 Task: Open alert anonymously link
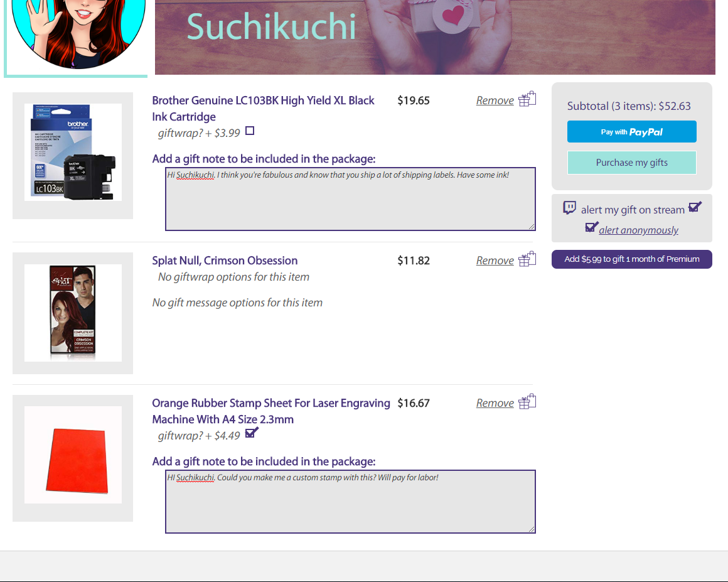[x=638, y=230]
